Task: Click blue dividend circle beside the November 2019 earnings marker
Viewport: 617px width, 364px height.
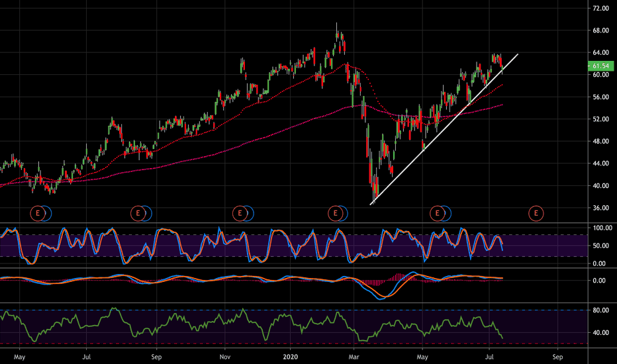Action: click(x=250, y=214)
